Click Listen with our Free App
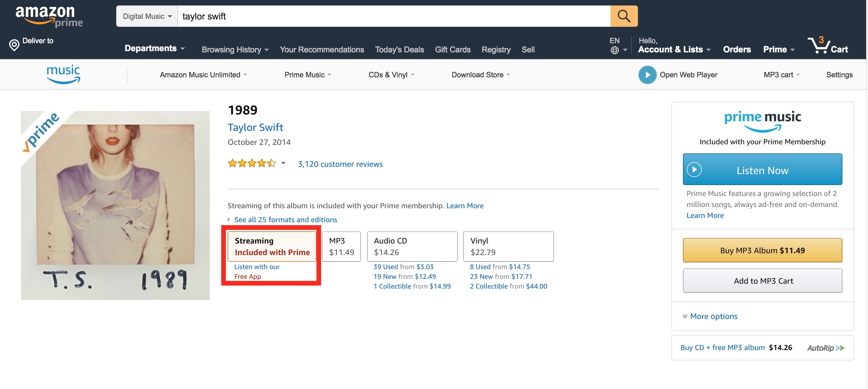This screenshot has height=389, width=868. 257,271
